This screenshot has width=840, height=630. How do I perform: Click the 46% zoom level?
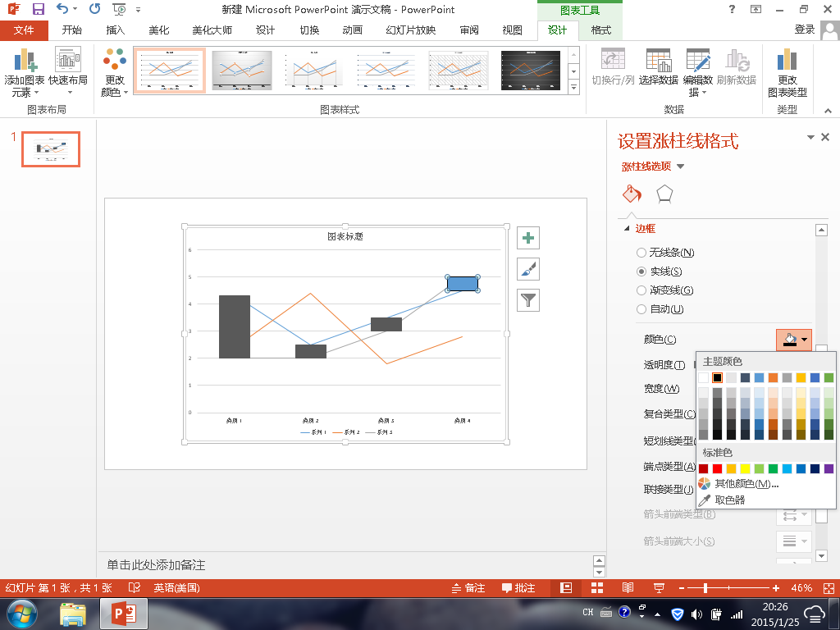click(801, 587)
